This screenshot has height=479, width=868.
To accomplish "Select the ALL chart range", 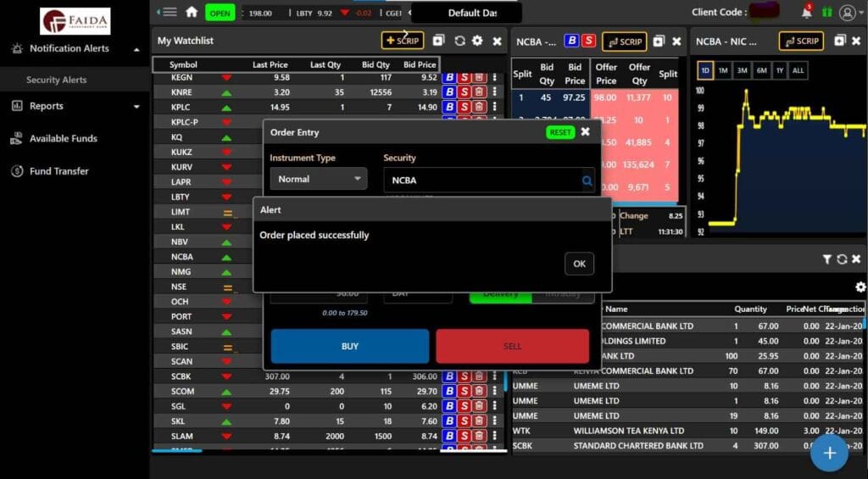I will pos(798,70).
